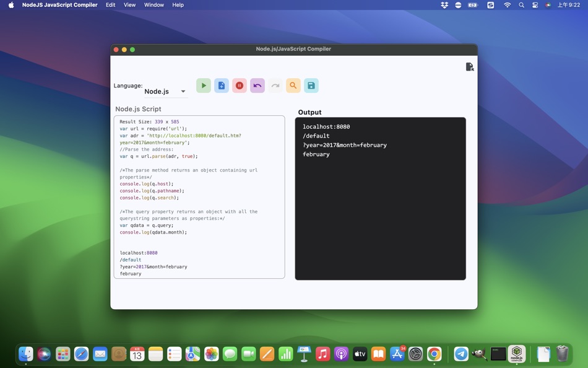Open Terminal from the dock
Image resolution: width=588 pixels, height=368 pixels.
click(x=498, y=354)
